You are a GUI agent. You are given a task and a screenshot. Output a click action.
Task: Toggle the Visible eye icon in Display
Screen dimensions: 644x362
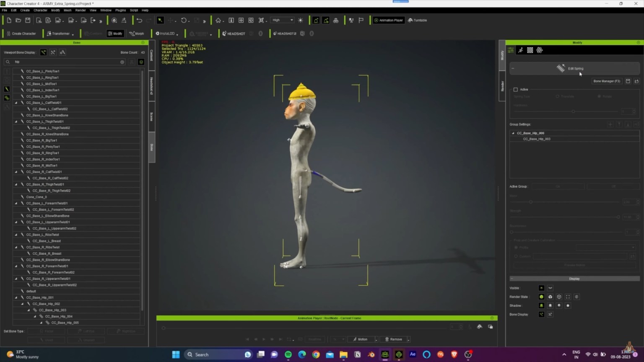(541, 288)
